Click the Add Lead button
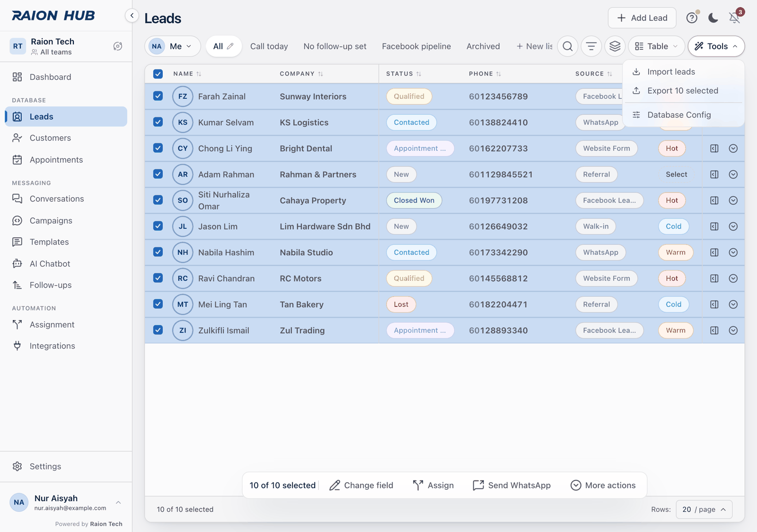 point(642,18)
